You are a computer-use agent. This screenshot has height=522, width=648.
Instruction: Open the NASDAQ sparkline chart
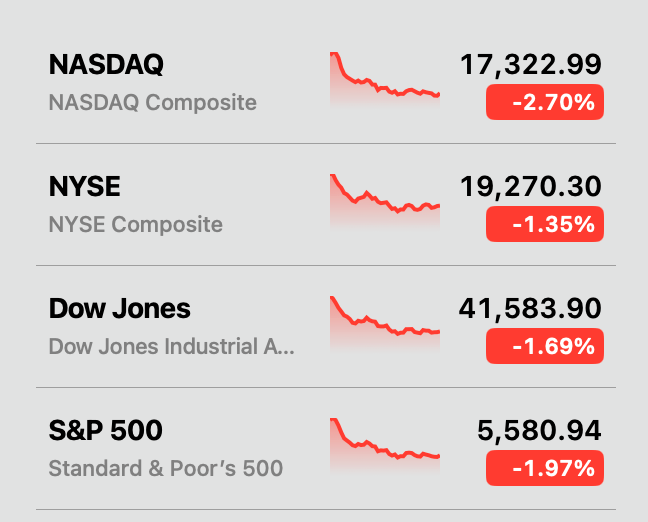click(385, 79)
